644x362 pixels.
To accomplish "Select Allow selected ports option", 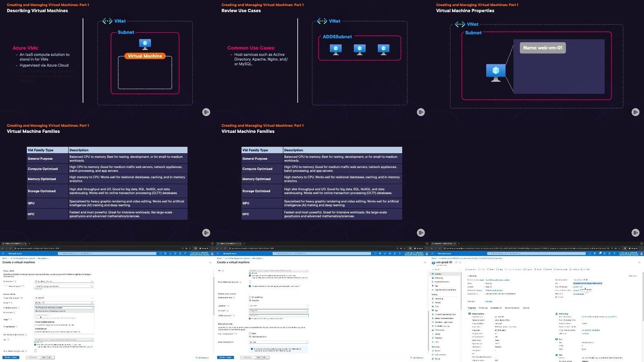I will pyautogui.click(x=250, y=337).
